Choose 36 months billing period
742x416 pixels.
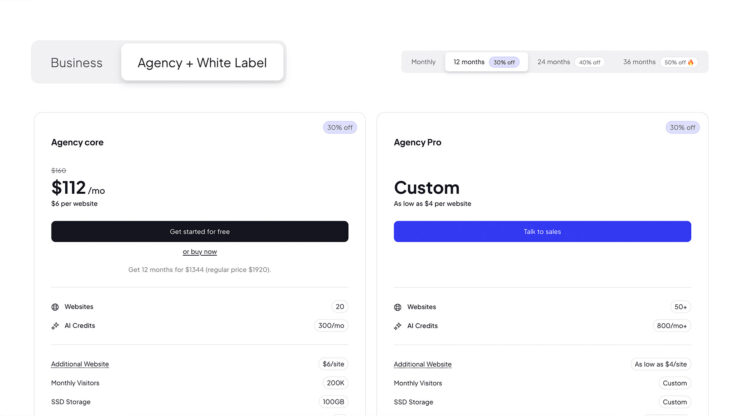click(659, 62)
